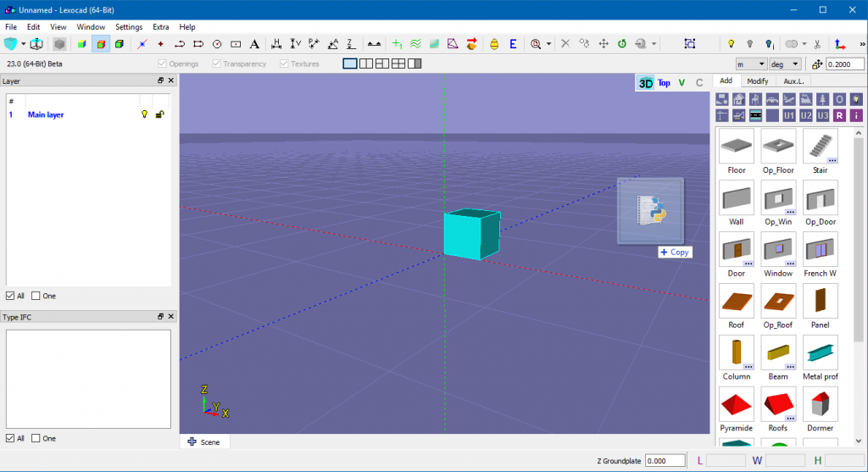Viewport: 868px width, 472px height.
Task: Open the File menu
Action: [11, 26]
